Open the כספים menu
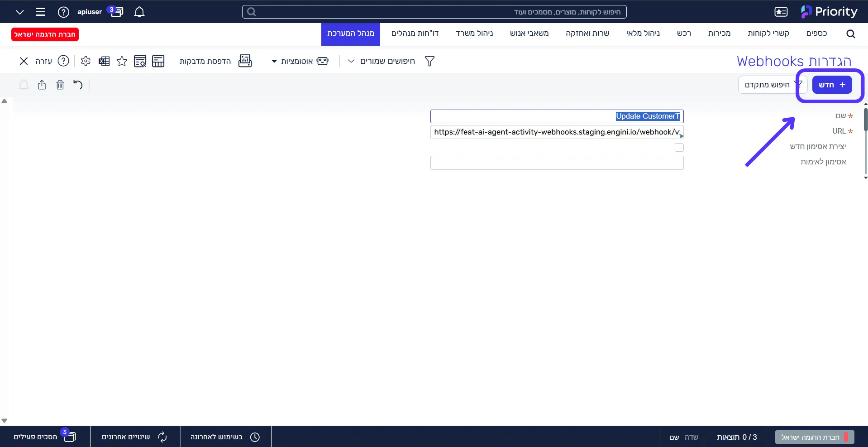Image resolution: width=868 pixels, height=447 pixels. 816,34
